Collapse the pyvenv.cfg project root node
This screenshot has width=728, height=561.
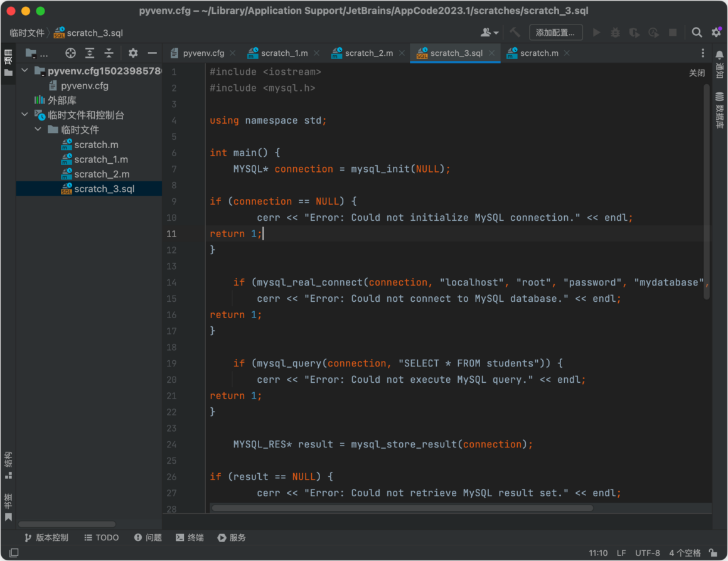(x=25, y=70)
